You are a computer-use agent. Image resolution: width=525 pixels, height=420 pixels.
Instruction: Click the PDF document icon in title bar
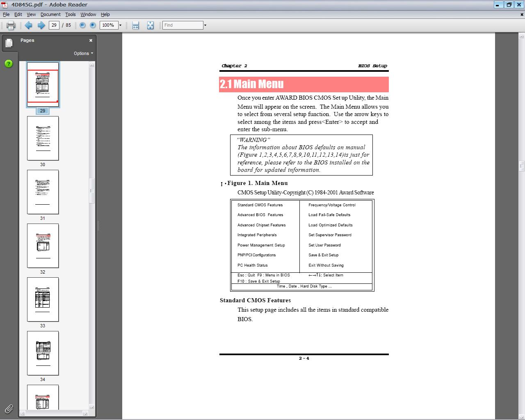tap(5, 5)
